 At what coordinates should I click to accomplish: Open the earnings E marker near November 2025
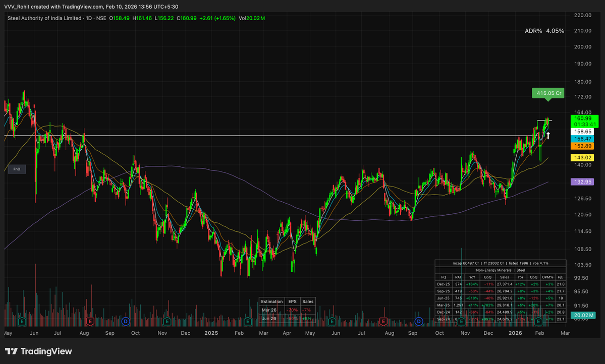coord(461,321)
